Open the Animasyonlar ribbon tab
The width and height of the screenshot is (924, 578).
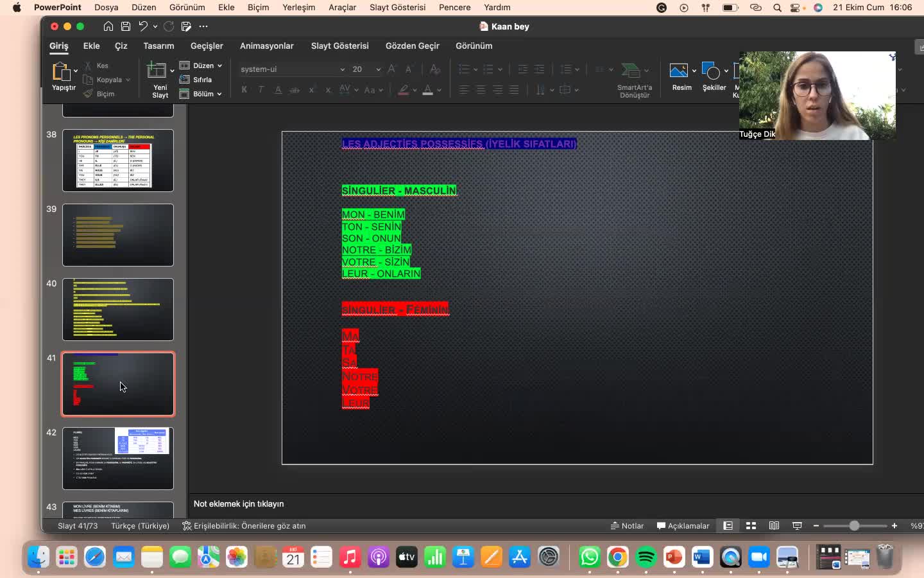(266, 46)
